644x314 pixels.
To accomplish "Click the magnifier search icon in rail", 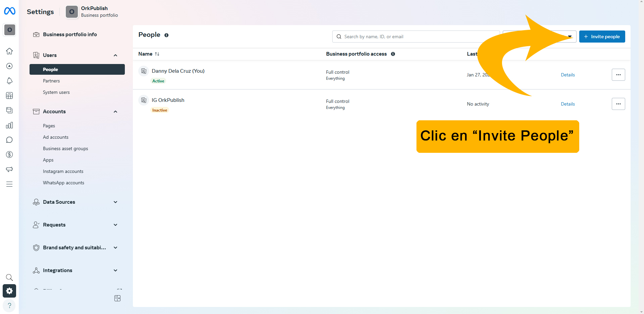I will point(9,277).
